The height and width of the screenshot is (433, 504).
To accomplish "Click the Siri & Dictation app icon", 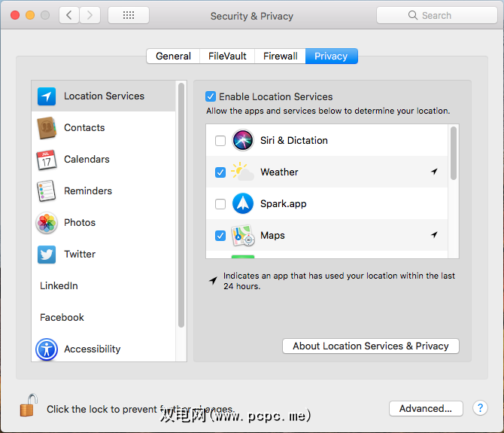I will pos(243,140).
